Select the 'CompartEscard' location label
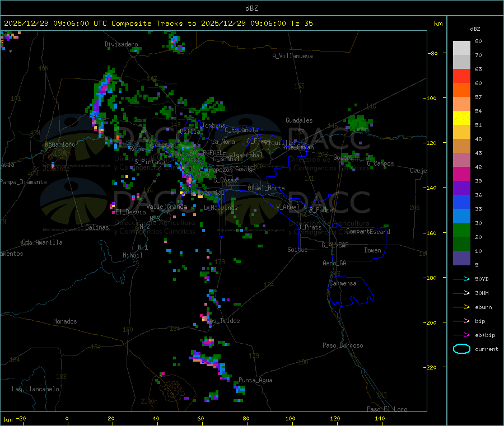The height and width of the screenshot is (426, 504). (368, 231)
